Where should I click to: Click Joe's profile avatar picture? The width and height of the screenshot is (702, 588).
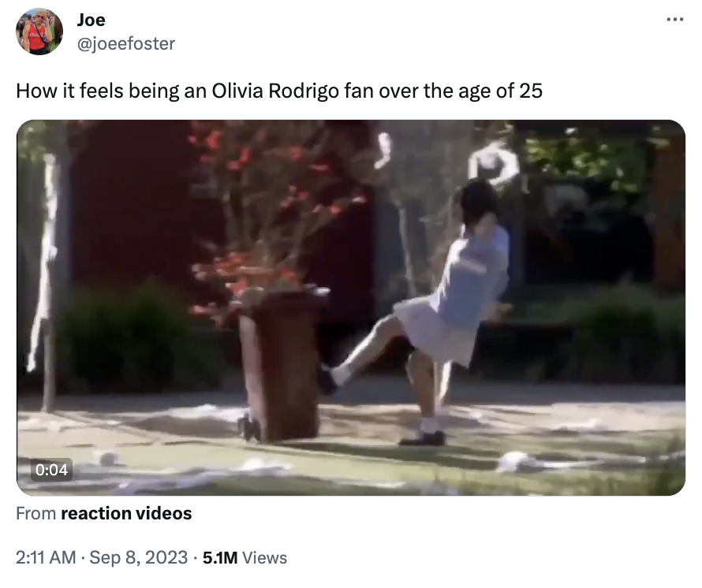point(39,32)
